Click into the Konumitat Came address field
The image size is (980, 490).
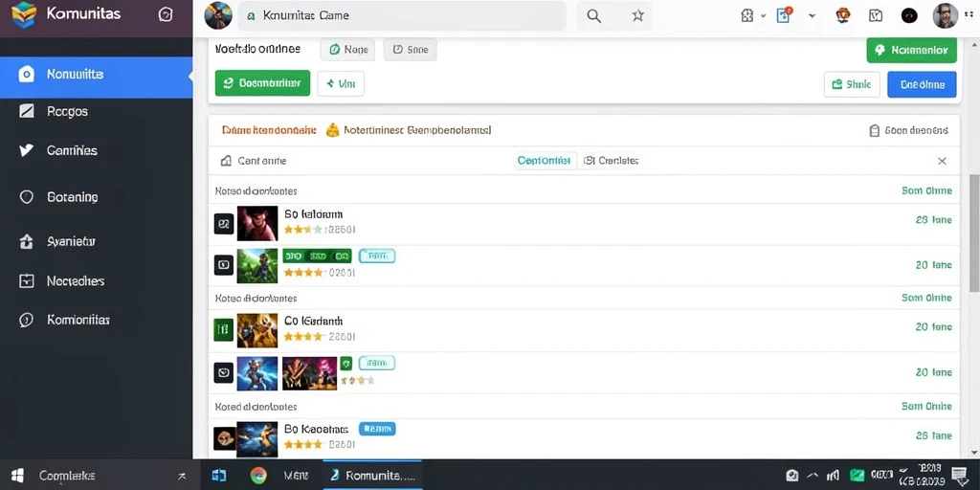402,15
